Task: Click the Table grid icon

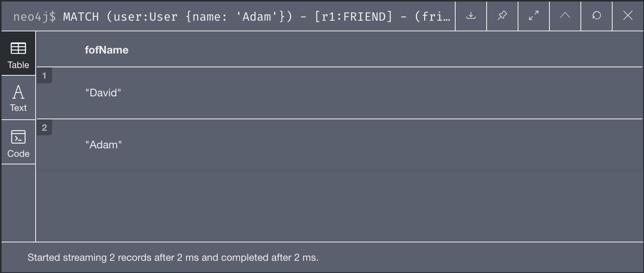Action: [x=18, y=49]
